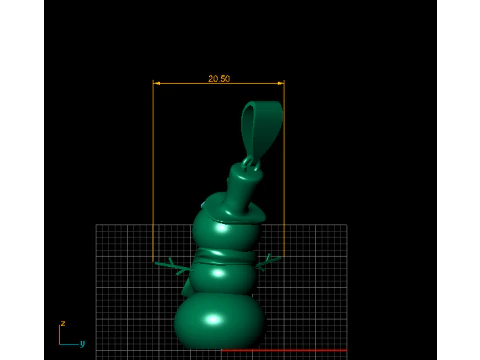
Task: Click the snowman's left twig arm
Action: click(x=173, y=266)
